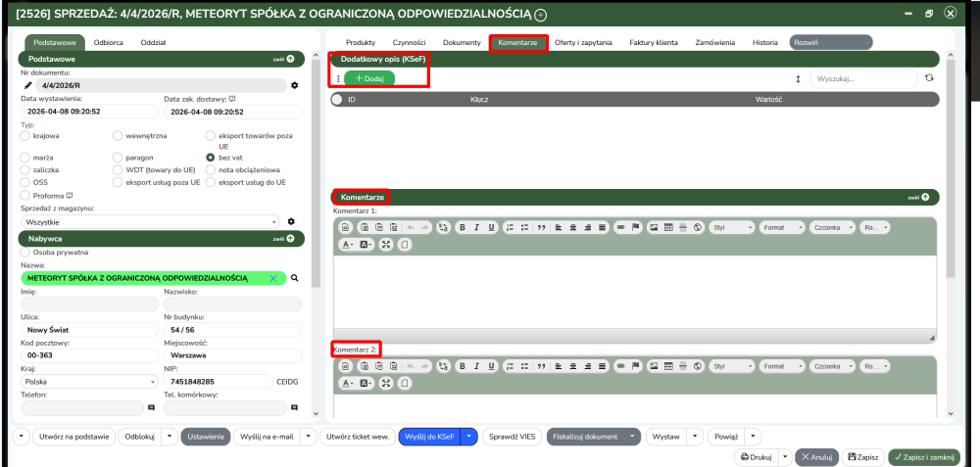Click Italic icon in Komentarz 1 toolbar
The width and height of the screenshot is (980, 467).
(x=476, y=227)
